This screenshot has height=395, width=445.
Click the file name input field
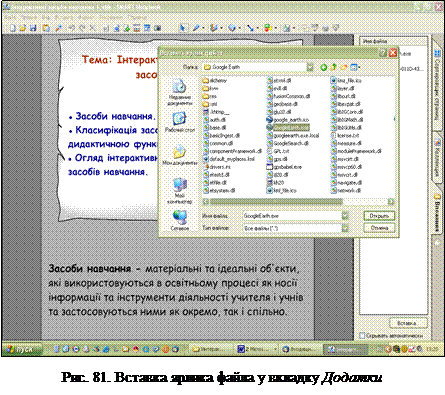tap(292, 216)
